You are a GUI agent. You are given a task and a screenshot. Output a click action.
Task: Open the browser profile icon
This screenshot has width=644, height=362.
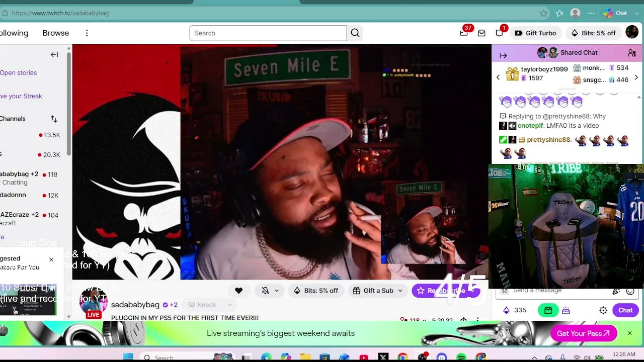[575, 13]
